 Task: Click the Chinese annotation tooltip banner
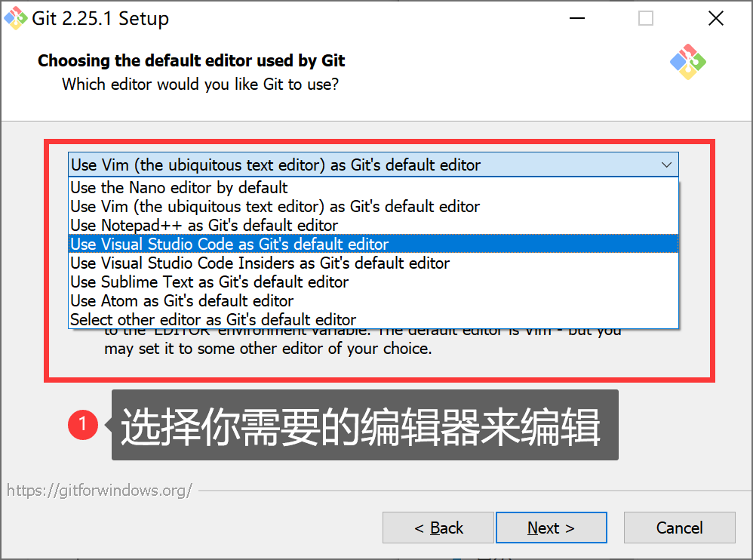coord(365,425)
